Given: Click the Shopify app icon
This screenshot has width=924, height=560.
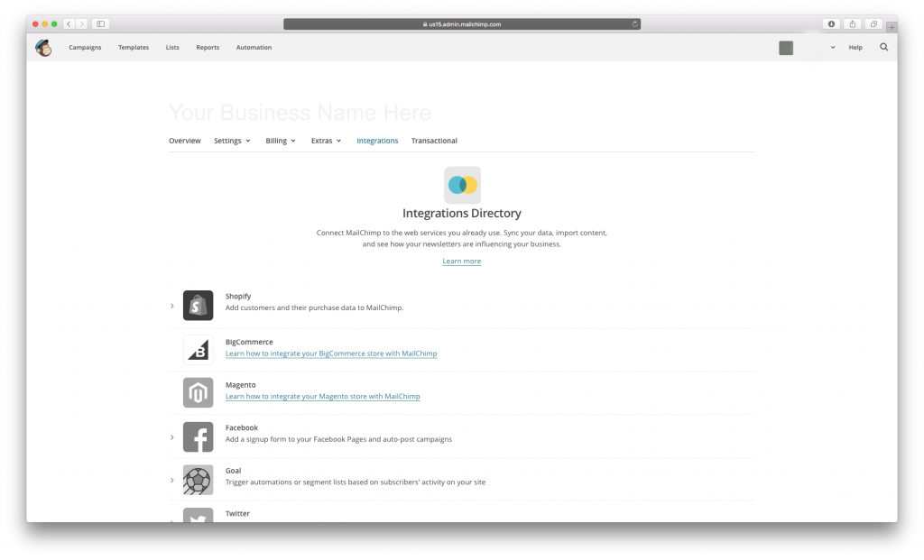Looking at the screenshot, I should [198, 306].
